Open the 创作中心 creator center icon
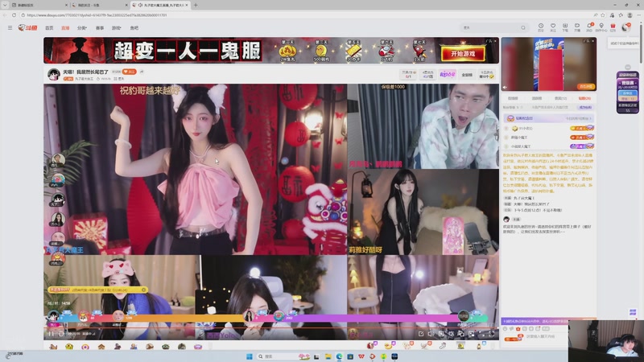644x362 pixels. point(601,27)
